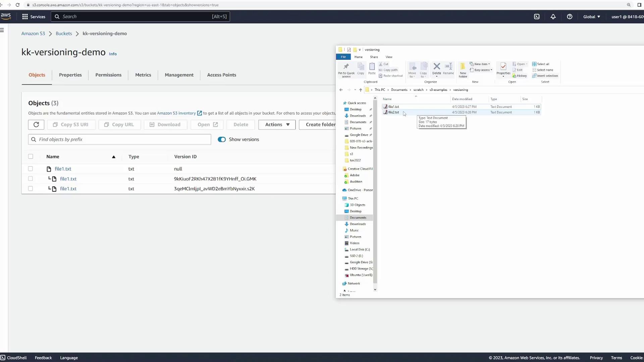This screenshot has width=644, height=362.
Task: Open the Global region dropdown
Action: click(x=591, y=16)
